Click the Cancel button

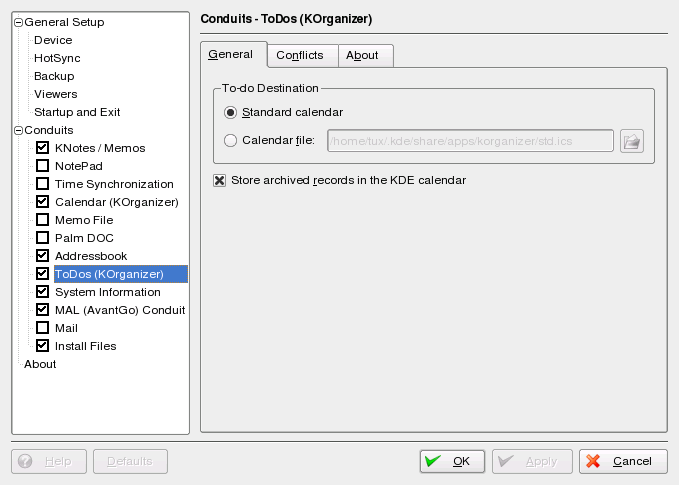(x=622, y=461)
